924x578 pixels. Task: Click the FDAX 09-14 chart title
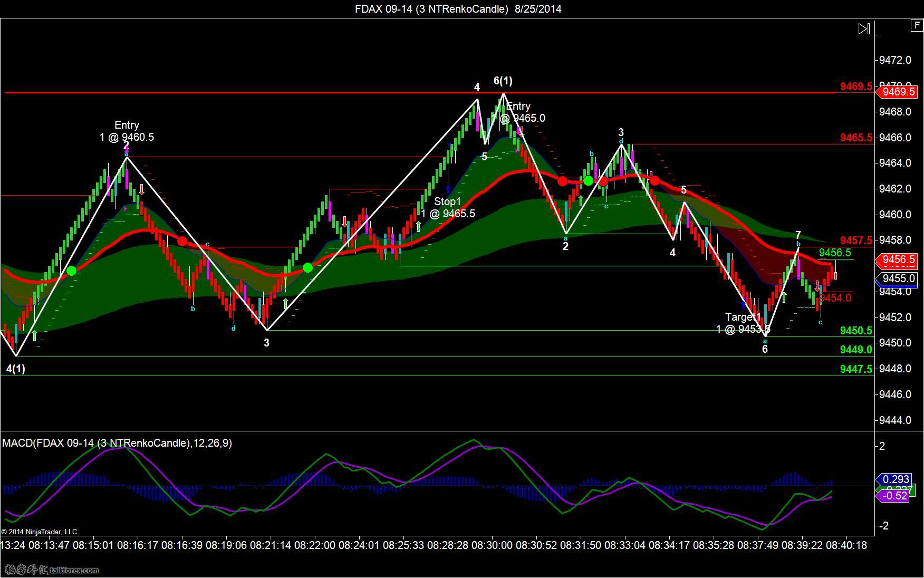(458, 9)
